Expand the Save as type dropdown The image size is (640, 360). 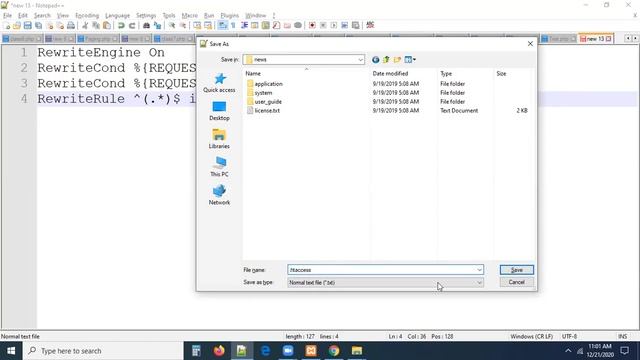click(x=479, y=282)
